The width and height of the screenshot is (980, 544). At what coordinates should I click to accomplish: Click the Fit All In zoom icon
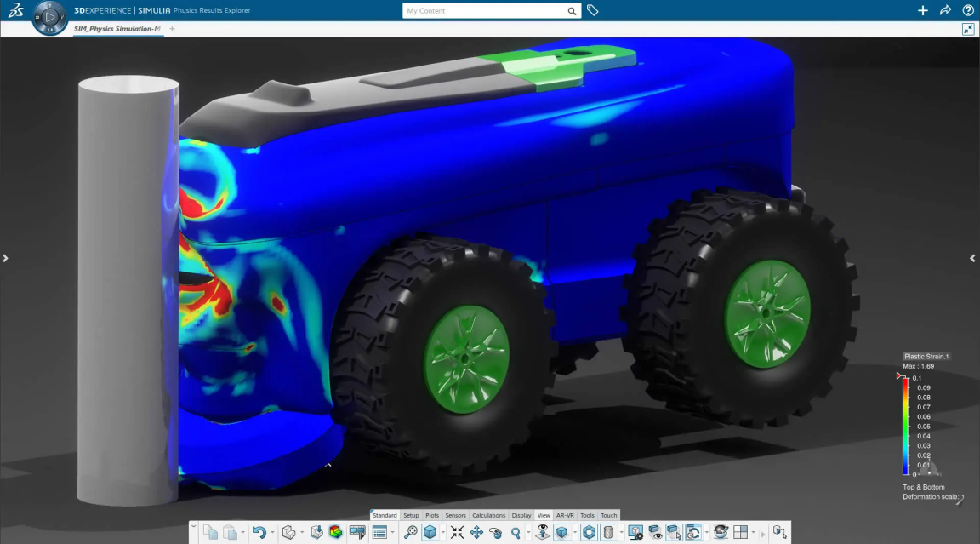458,533
